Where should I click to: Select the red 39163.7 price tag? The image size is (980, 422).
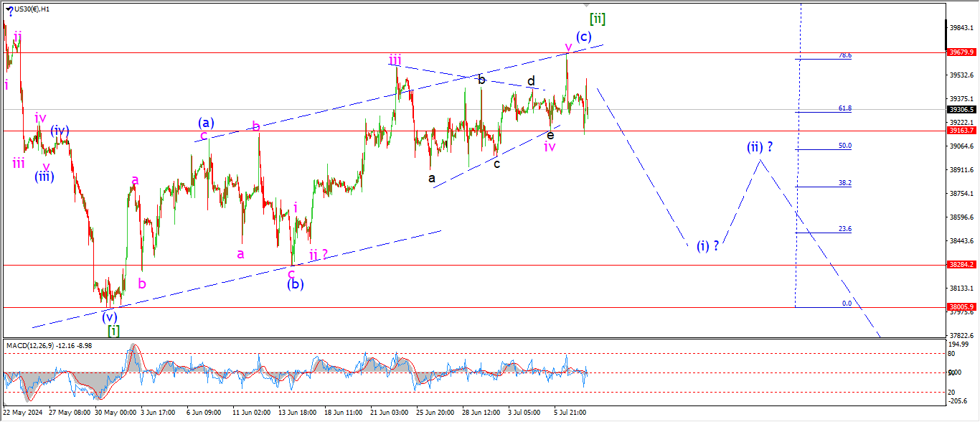[961, 131]
